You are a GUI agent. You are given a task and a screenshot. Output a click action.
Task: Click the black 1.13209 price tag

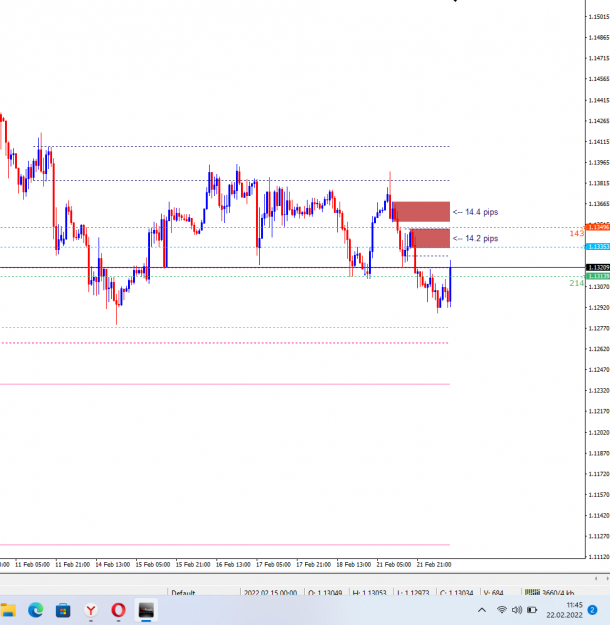(x=598, y=267)
